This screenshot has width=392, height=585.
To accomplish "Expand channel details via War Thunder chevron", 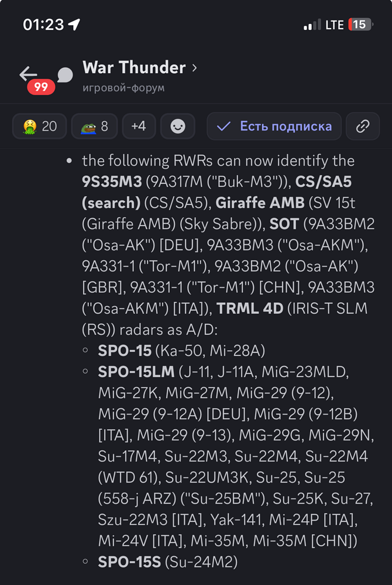I will (x=195, y=68).
